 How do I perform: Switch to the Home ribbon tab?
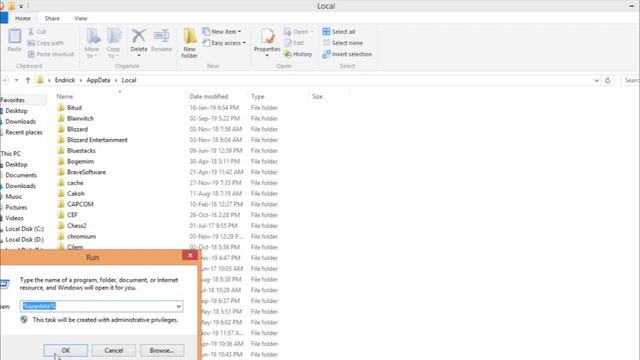(x=23, y=18)
